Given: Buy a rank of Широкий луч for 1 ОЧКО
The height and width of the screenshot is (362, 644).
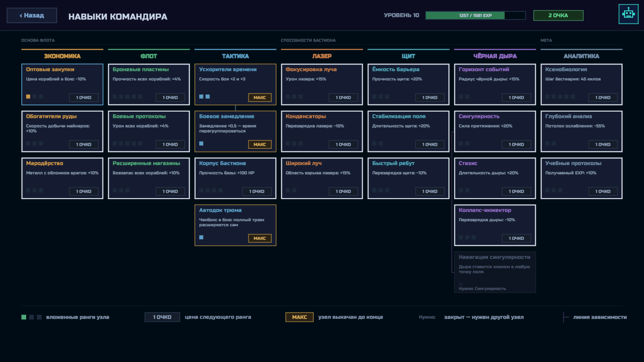Looking at the screenshot, I should [343, 191].
